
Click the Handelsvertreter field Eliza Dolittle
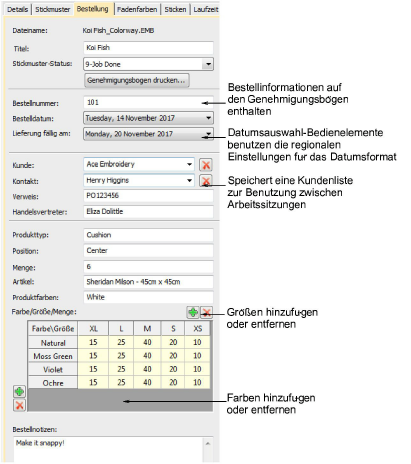[148, 211]
